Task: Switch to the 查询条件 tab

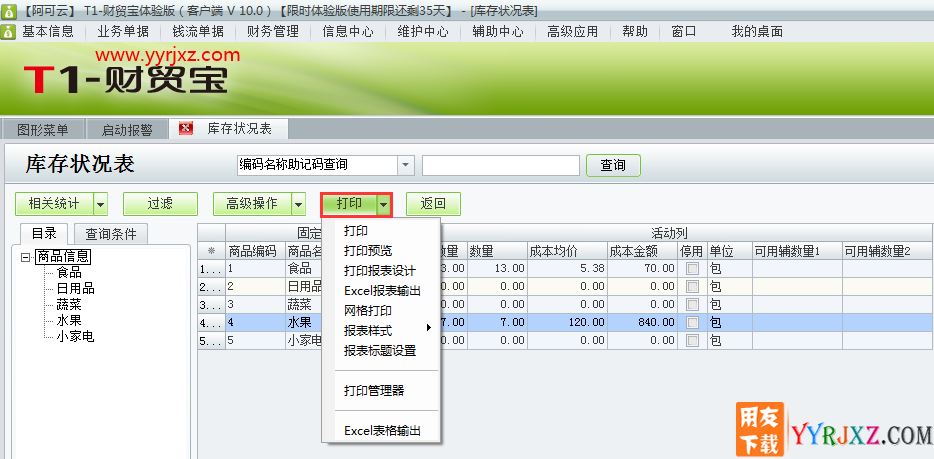Action: click(x=110, y=233)
